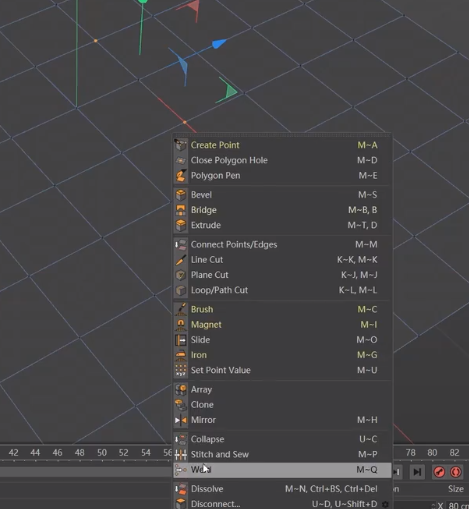Click frame 54 on the timeline ruler

(x=146, y=453)
